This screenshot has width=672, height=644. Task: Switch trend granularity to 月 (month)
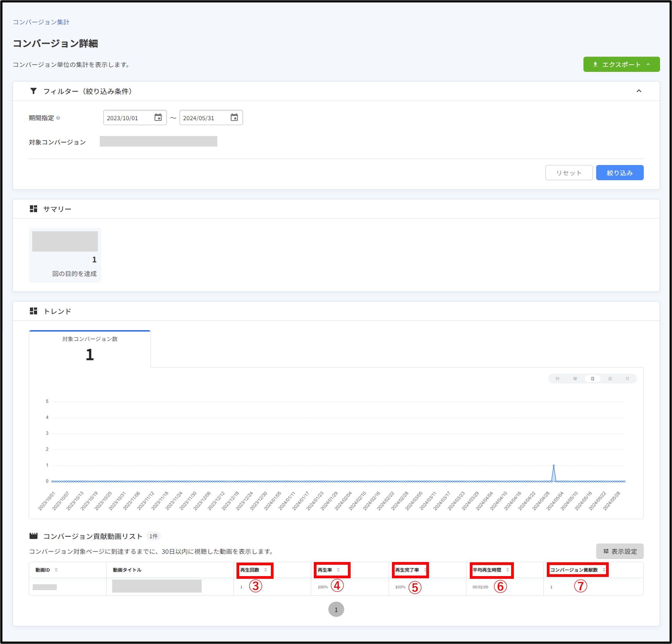click(627, 379)
